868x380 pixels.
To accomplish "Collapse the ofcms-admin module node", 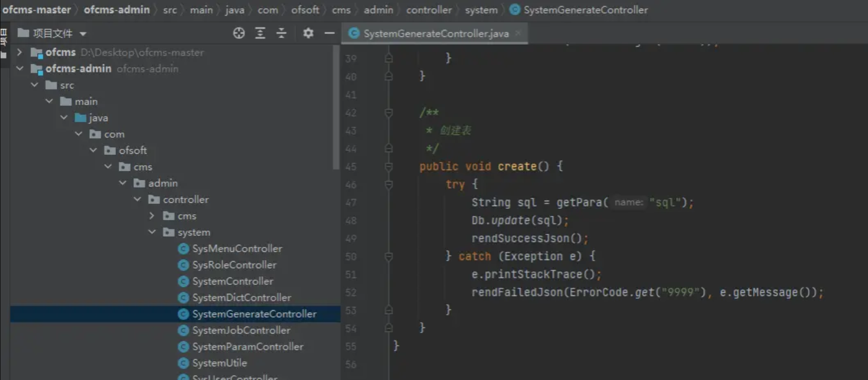I will click(20, 69).
